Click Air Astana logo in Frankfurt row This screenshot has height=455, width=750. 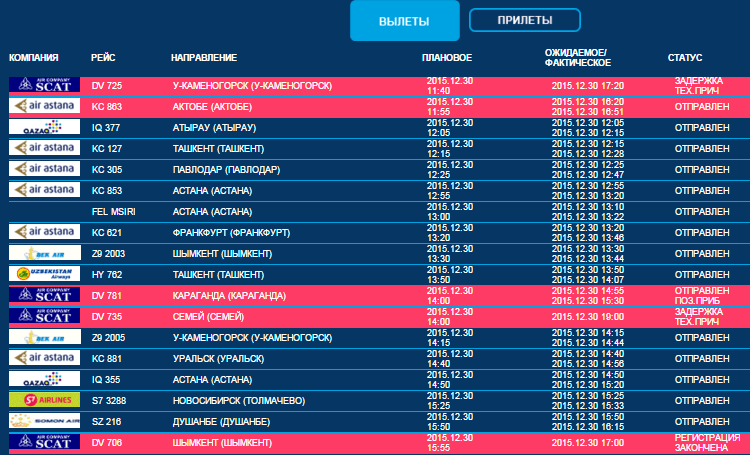coord(43,232)
